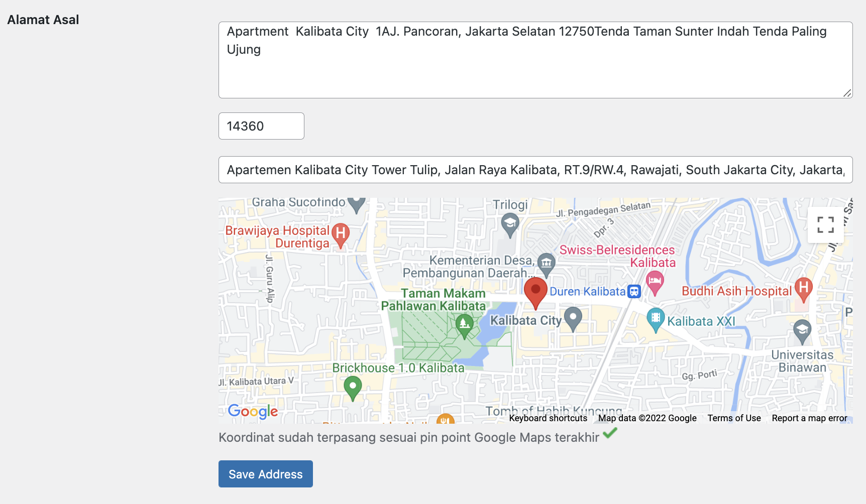
Task: Click the red location pin on the map
Action: 535,293
